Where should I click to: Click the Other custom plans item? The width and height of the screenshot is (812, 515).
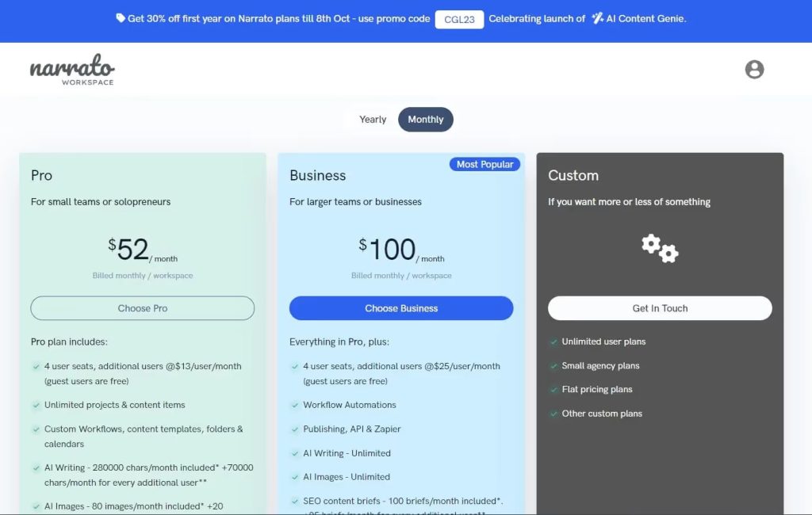tap(602, 414)
